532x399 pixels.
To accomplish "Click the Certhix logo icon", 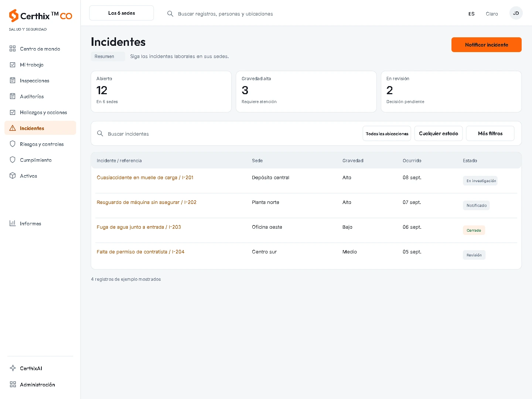I will pos(14,16).
